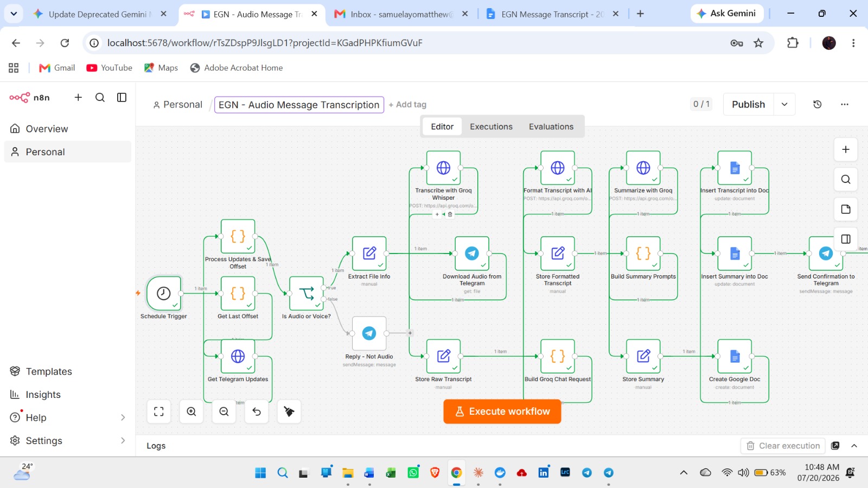The image size is (868, 488).
Task: Open the workflow three-dot options menu
Action: pos(845,104)
